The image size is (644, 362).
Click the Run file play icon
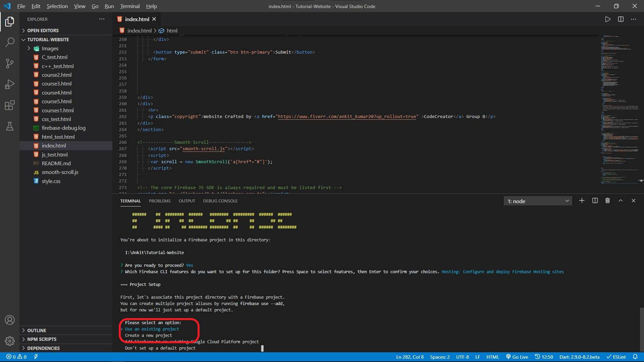(607, 19)
